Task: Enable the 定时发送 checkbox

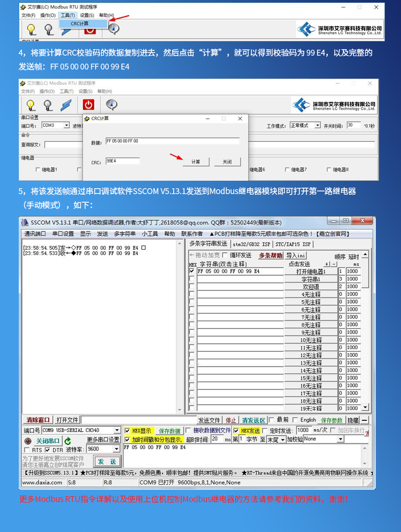Action: pos(265,431)
